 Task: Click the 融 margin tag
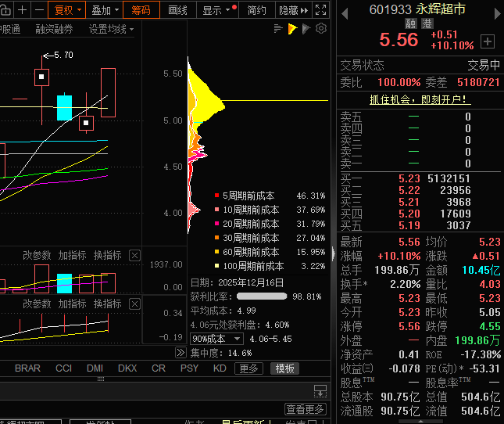tap(411, 23)
